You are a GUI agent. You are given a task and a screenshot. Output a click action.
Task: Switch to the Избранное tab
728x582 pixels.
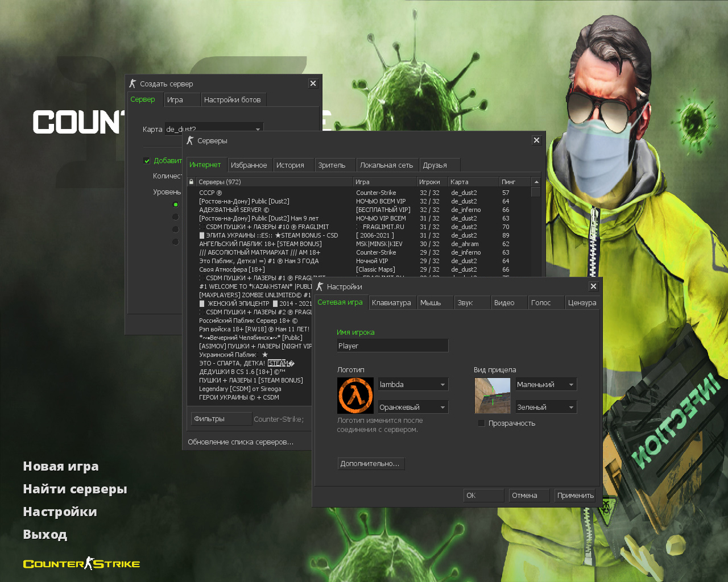point(249,165)
